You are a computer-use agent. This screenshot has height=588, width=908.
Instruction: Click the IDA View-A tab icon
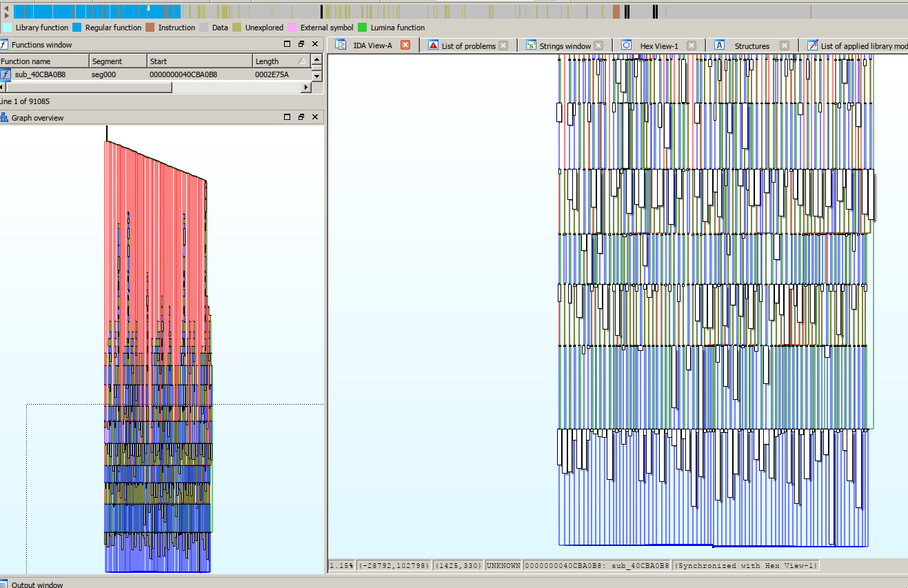tap(340, 44)
